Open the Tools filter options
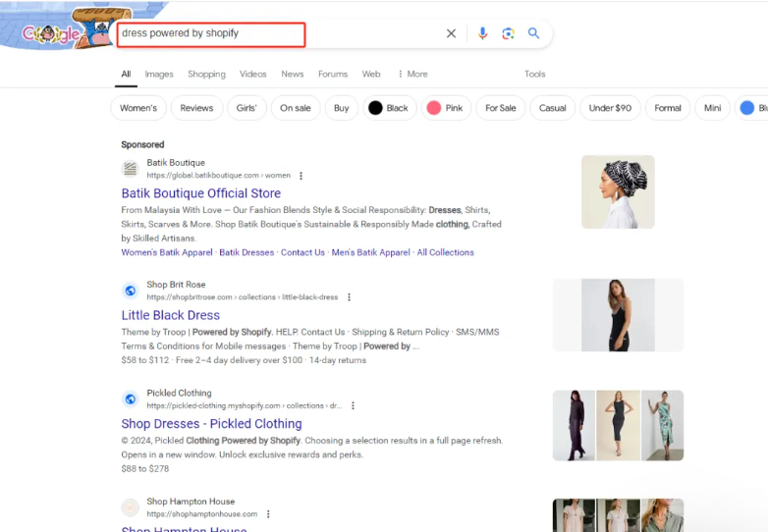 click(x=535, y=74)
